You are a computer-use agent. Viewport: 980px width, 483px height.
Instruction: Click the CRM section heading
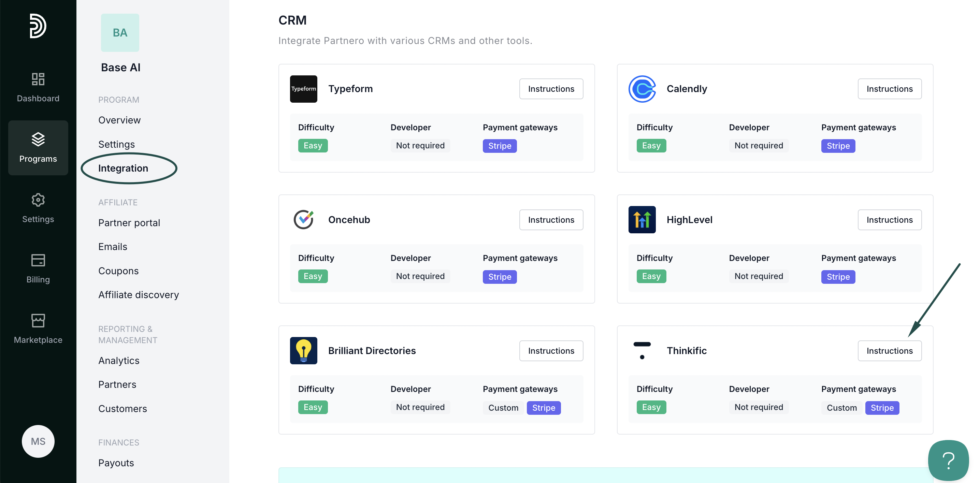click(x=292, y=20)
